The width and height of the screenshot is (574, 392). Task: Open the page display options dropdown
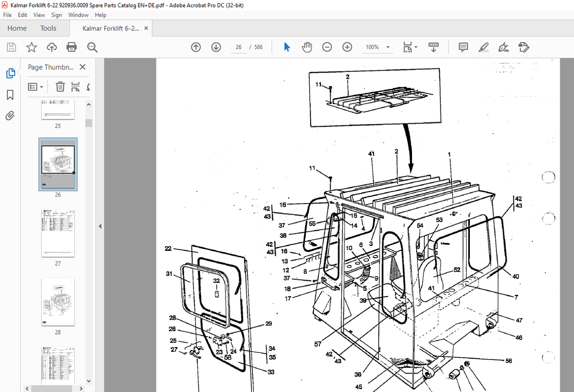coord(409,47)
